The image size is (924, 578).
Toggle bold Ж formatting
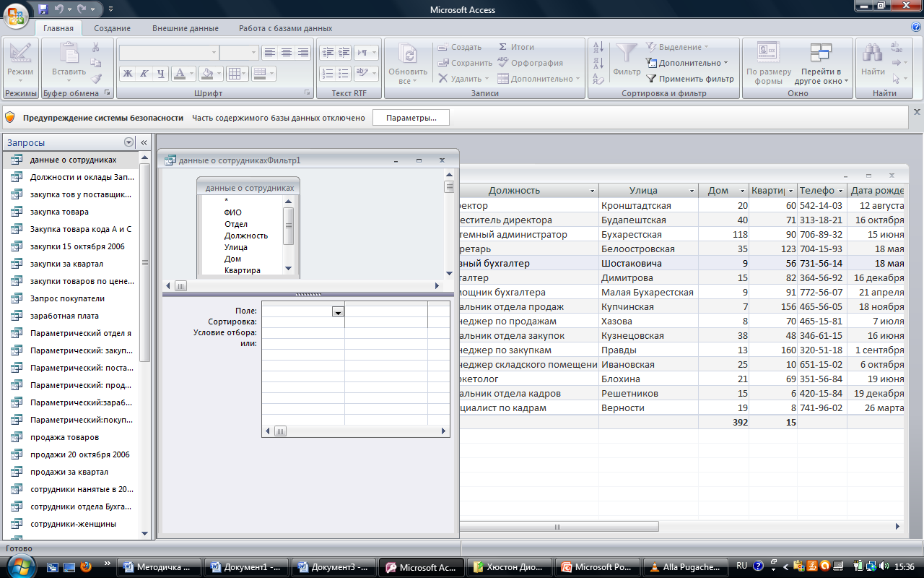pos(128,74)
